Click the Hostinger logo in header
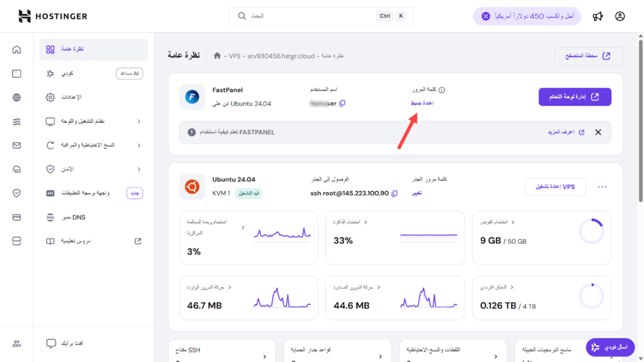The height and width of the screenshot is (362, 644). [x=53, y=16]
